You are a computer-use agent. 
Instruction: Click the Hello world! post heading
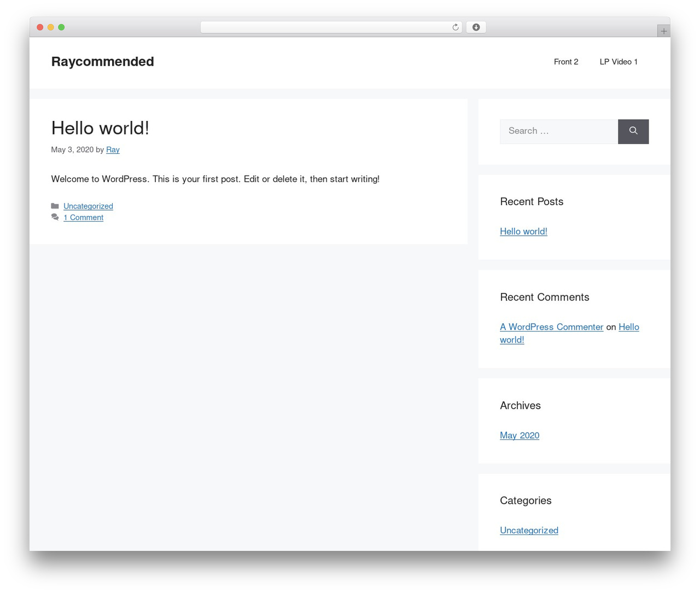pos(100,128)
